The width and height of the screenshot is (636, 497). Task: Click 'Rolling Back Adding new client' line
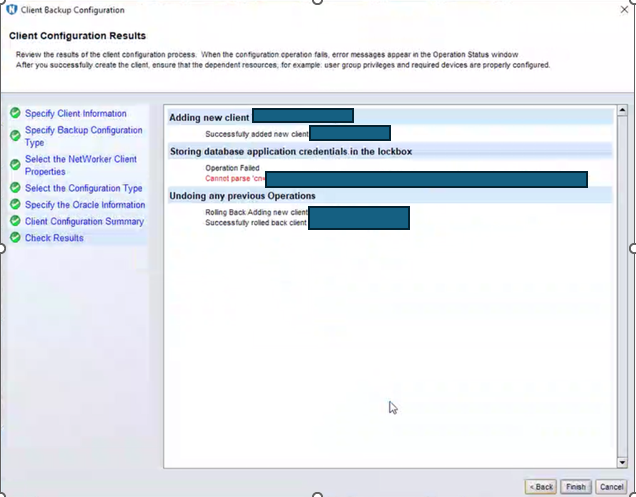(x=256, y=212)
